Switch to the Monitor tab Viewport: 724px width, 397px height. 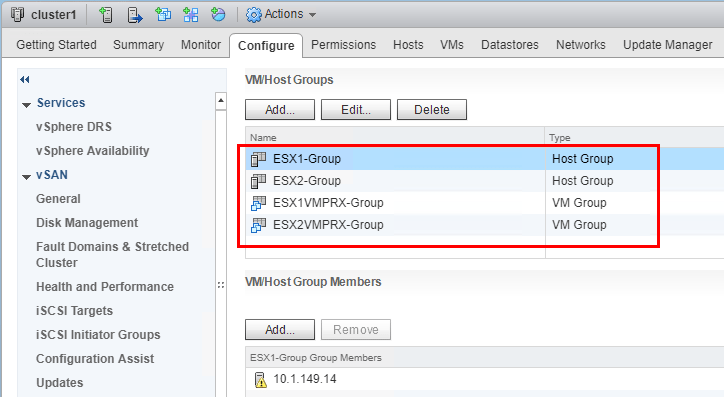coord(201,45)
